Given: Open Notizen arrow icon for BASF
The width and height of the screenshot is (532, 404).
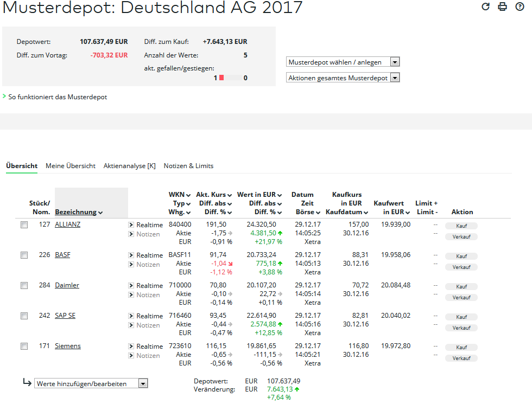Looking at the screenshot, I should 131,265.
